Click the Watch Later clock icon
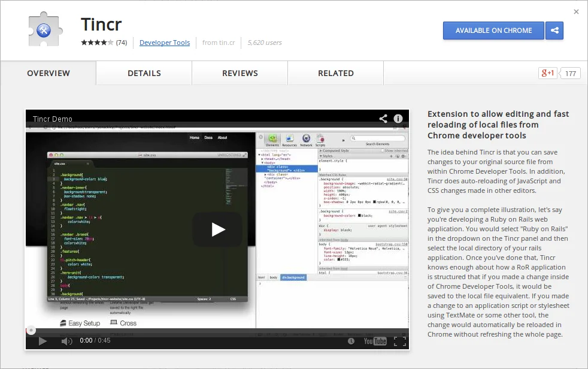The image size is (588, 369). (x=351, y=341)
